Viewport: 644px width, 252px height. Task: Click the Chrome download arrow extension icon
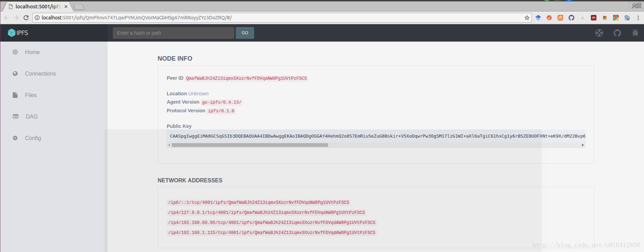pyautogui.click(x=616, y=18)
